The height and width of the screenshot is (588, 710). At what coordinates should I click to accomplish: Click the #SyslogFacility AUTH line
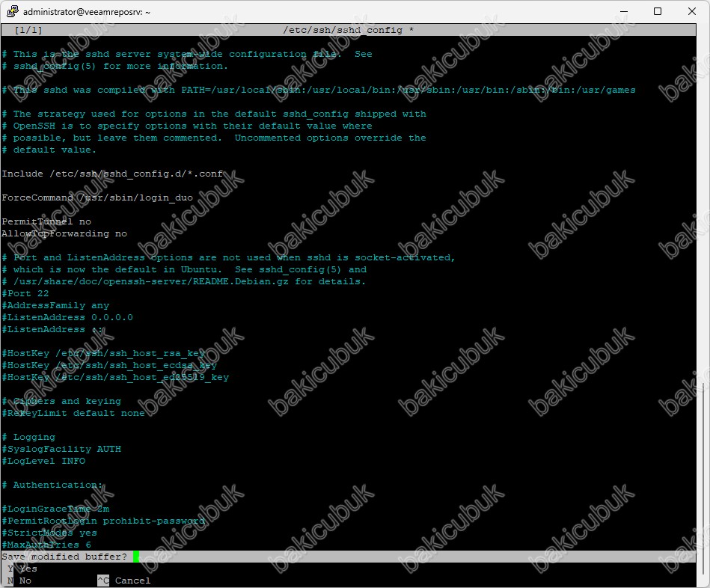[61, 449]
